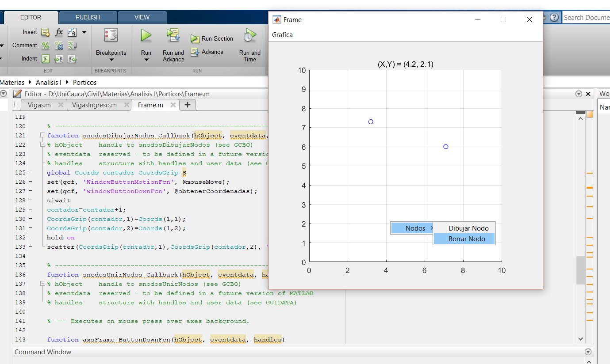The height and width of the screenshot is (364, 610).
Task: Click Materias in the folder path
Action: click(x=12, y=83)
